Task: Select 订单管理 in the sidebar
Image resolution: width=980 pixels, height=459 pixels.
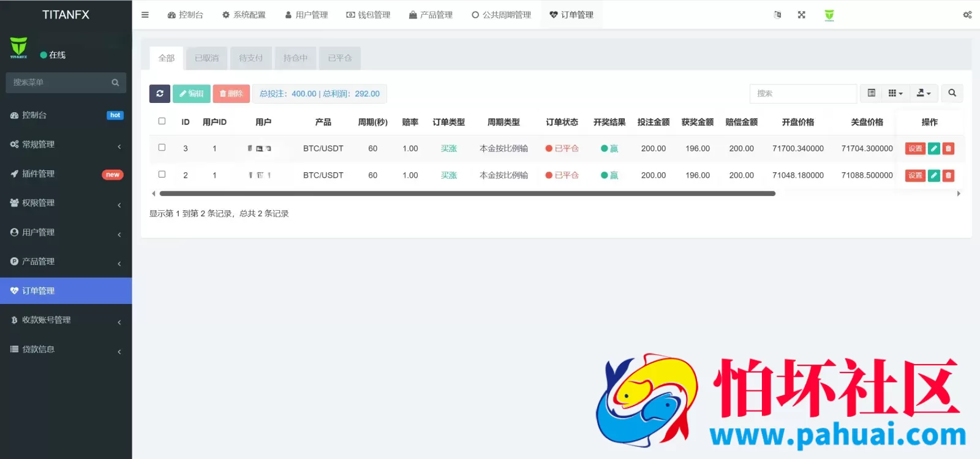Action: click(x=66, y=291)
